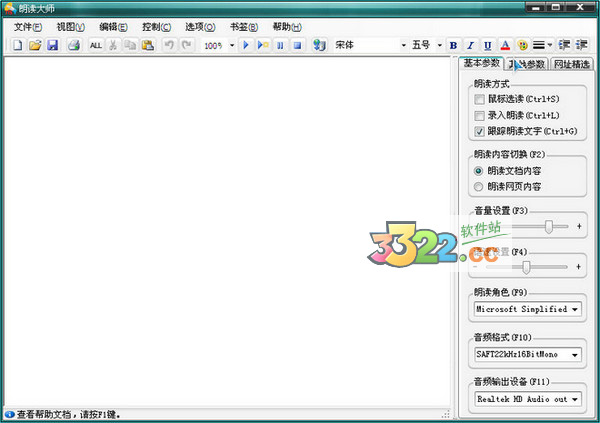
Task: Uncheck 跟踪朗读文字 checkbox
Action: (x=480, y=131)
